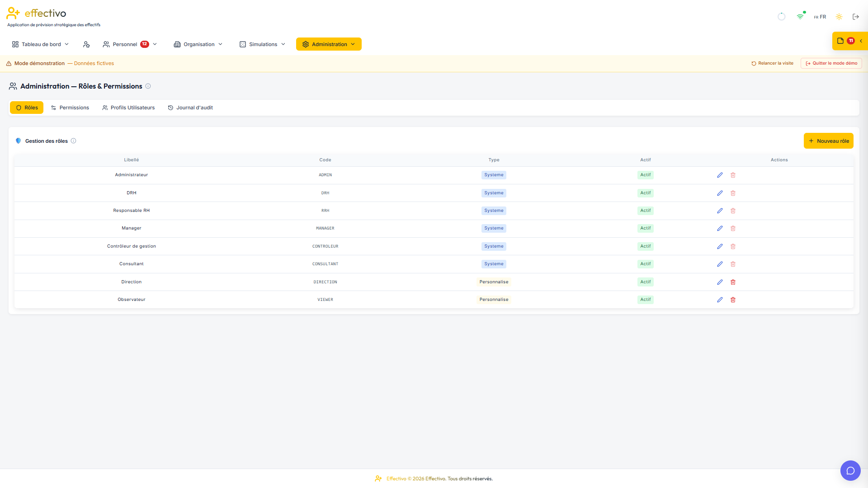Switch to the Permissions tab

click(70, 108)
